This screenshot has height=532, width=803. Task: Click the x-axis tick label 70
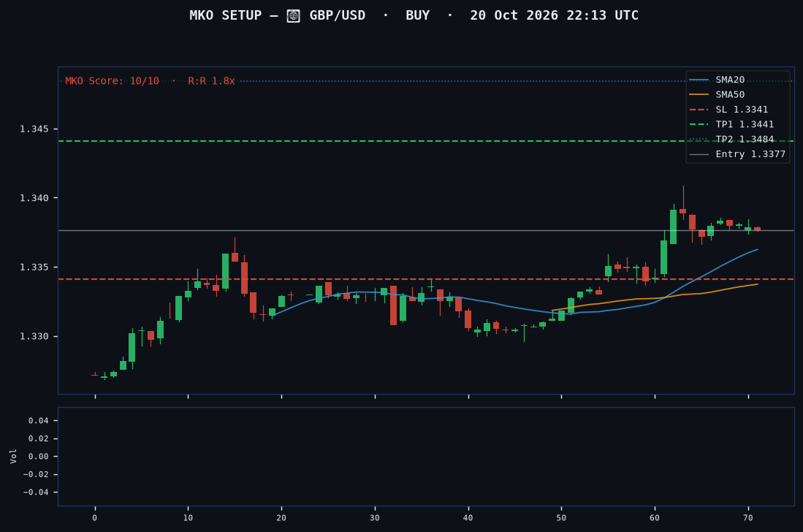point(748,517)
